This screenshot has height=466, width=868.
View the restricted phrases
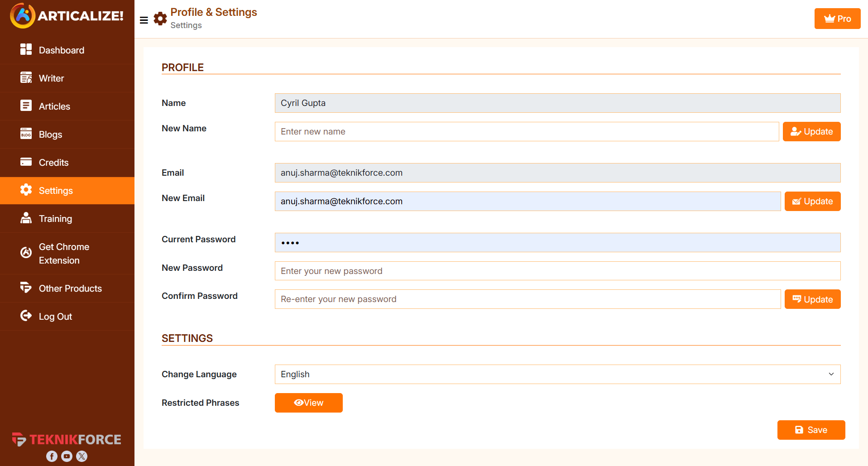tap(309, 403)
